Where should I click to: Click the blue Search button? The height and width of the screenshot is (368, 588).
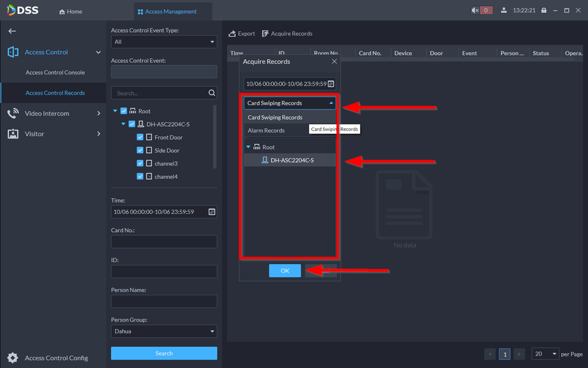(x=164, y=353)
